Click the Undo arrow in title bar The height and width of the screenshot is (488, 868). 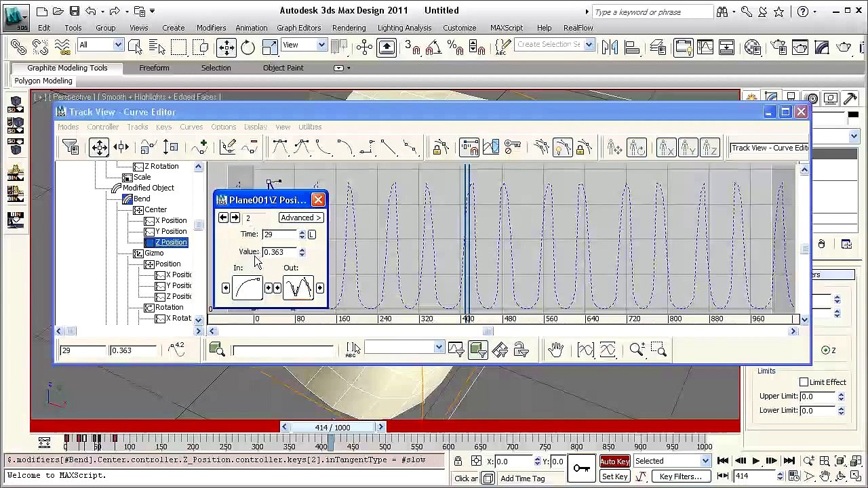(90, 11)
